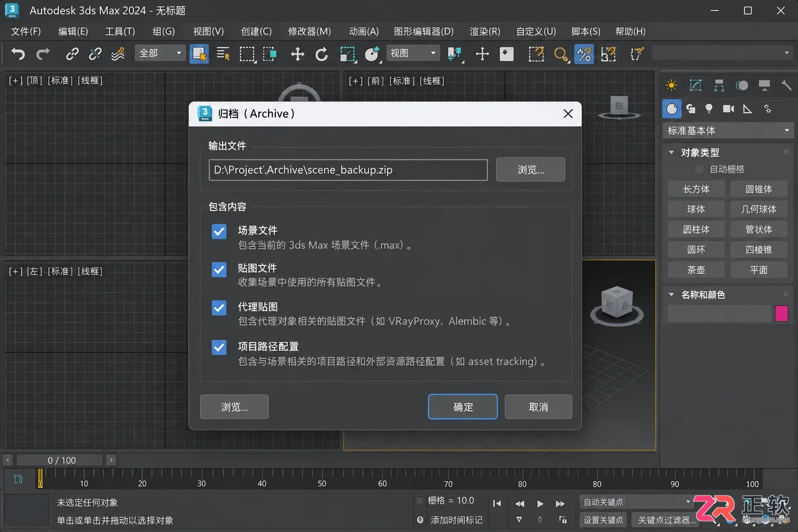Open the Hierarchy panel
This screenshot has width=798, height=532.
coord(719,85)
